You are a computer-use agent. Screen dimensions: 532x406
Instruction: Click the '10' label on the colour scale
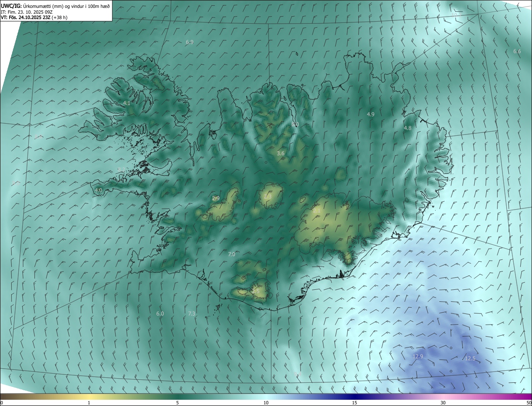266,403
